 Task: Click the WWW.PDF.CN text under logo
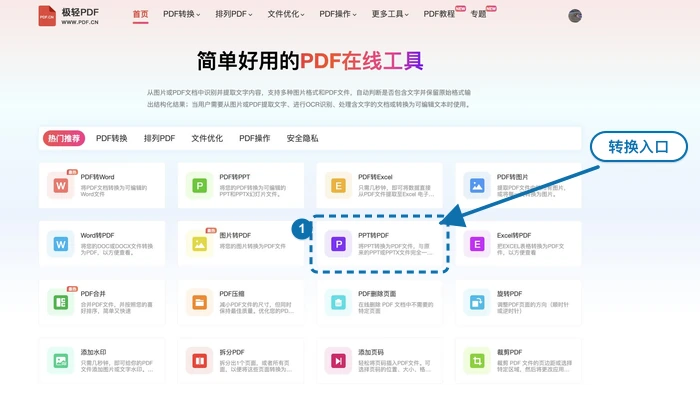[80, 22]
